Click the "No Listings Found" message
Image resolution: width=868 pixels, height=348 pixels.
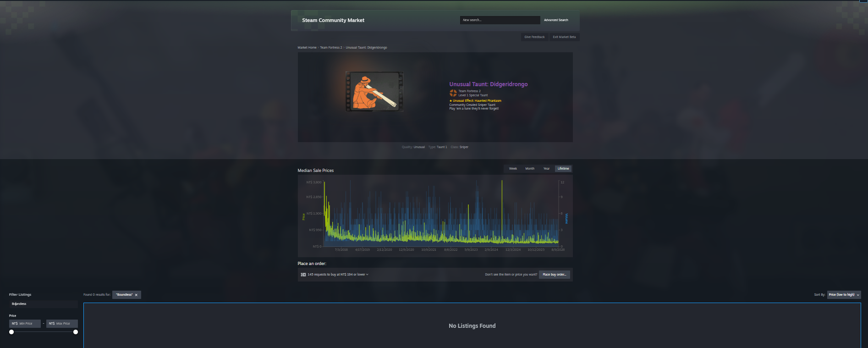click(x=472, y=326)
